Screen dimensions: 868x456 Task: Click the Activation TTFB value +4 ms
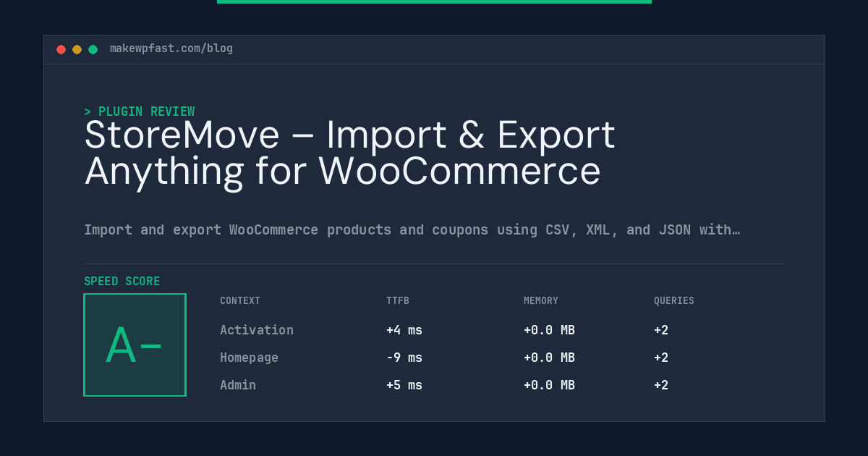point(404,330)
